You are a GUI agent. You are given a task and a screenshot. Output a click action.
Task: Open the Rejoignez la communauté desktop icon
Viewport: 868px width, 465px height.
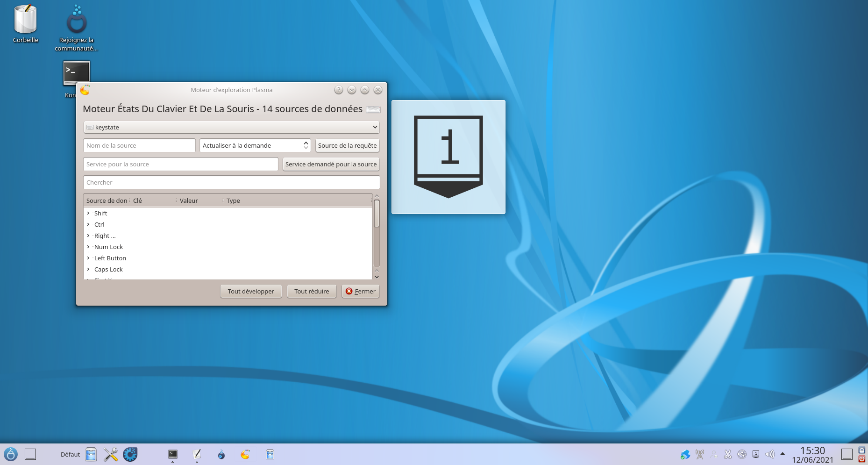coord(77,27)
